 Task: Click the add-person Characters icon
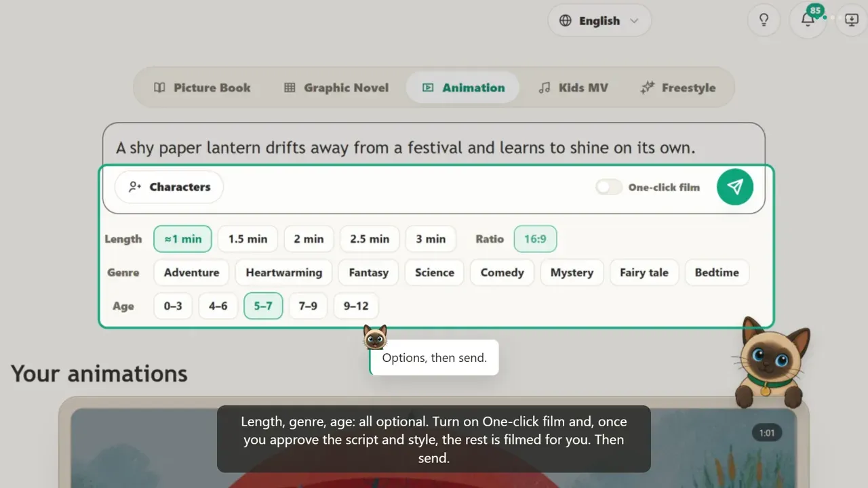coord(135,187)
